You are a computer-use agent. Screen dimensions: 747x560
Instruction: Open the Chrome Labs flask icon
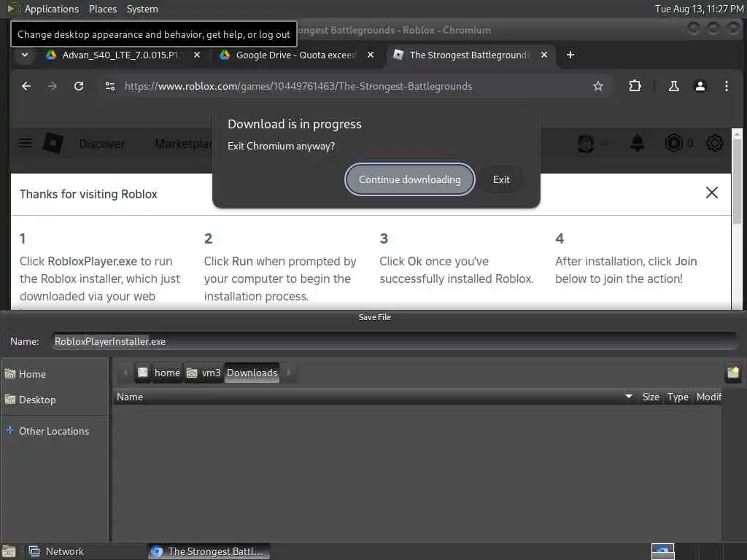673,86
